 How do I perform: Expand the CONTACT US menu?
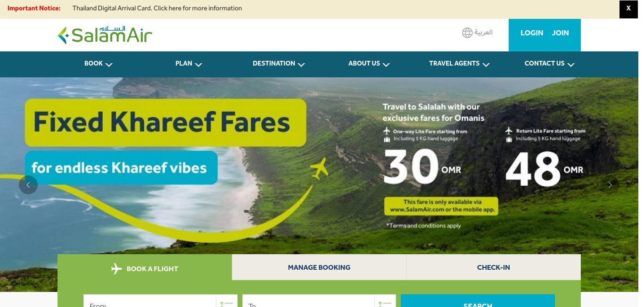(x=549, y=64)
